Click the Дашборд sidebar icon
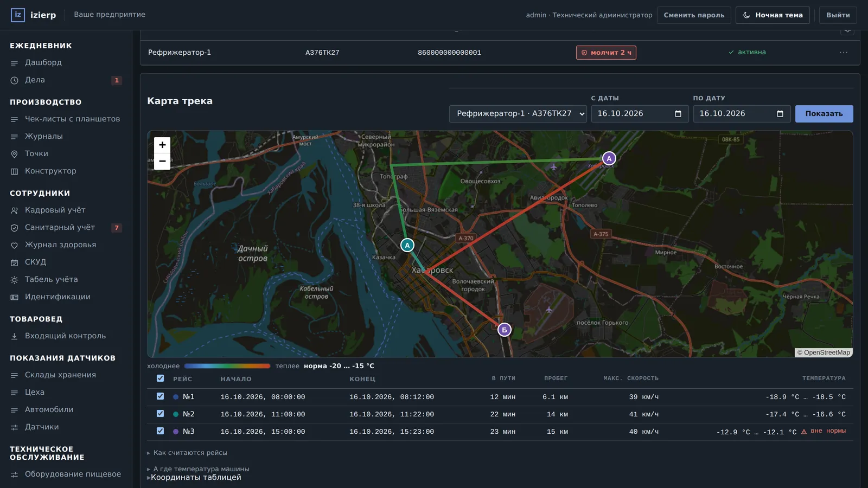 pyautogui.click(x=15, y=63)
